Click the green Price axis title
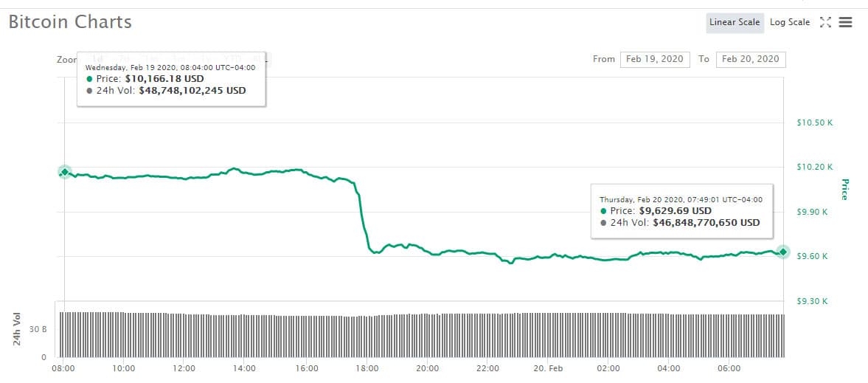 point(844,190)
